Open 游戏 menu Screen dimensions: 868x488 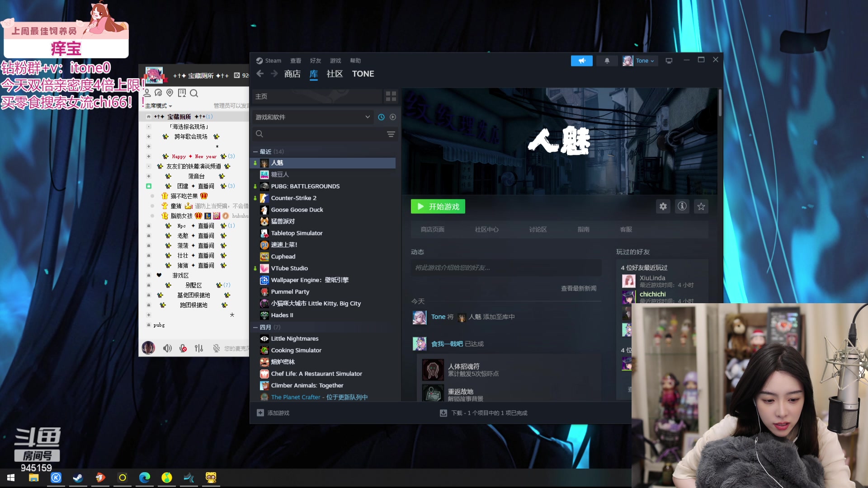[335, 61]
